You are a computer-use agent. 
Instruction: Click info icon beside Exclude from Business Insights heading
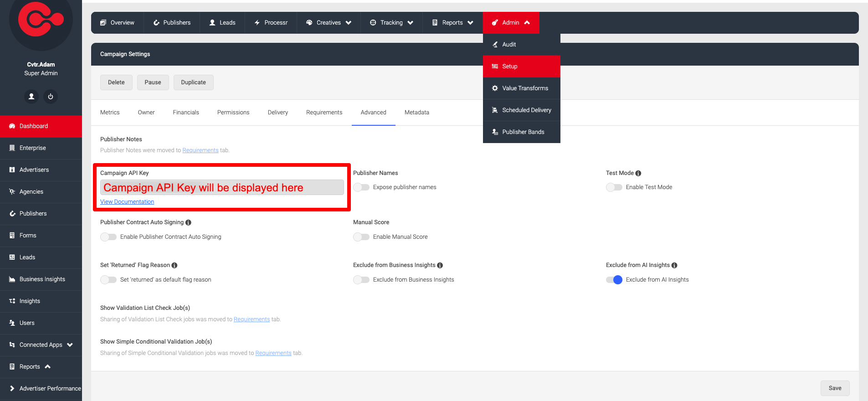pos(440,265)
